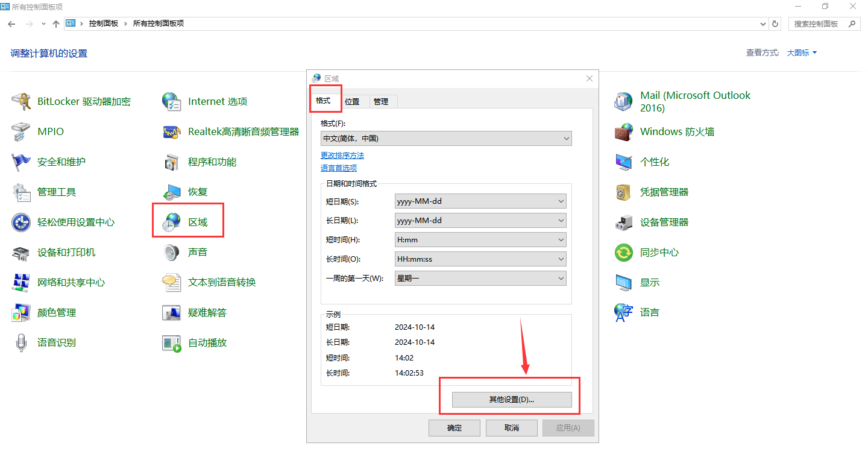Switch to the 管理 tab

(381, 101)
